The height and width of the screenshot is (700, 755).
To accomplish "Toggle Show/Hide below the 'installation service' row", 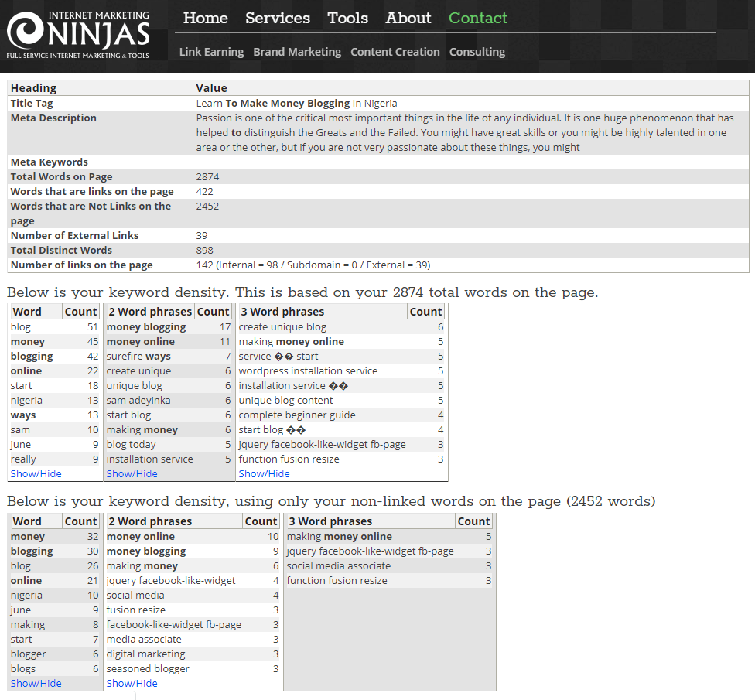I will (x=132, y=473).
